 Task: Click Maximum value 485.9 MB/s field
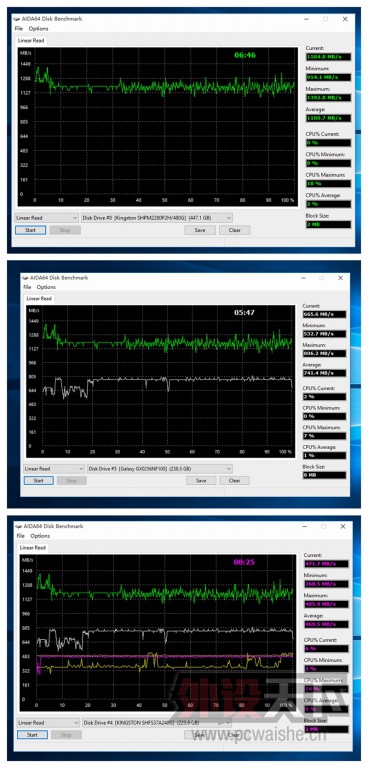coord(326,604)
